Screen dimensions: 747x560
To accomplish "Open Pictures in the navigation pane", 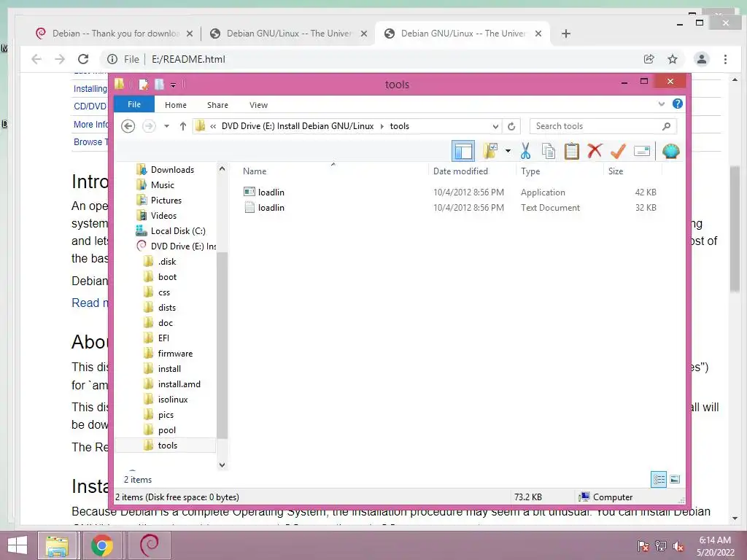I will pyautogui.click(x=166, y=201).
